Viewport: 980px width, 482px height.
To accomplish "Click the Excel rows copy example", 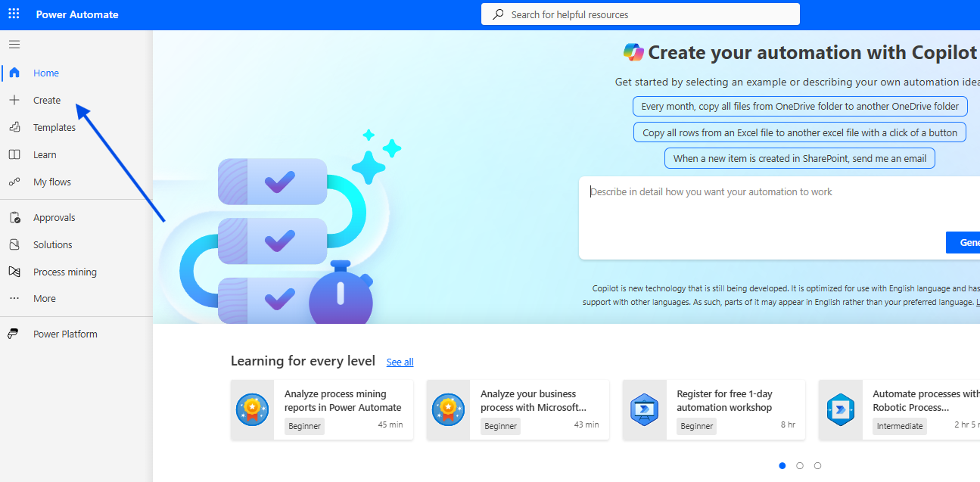I will [800, 132].
